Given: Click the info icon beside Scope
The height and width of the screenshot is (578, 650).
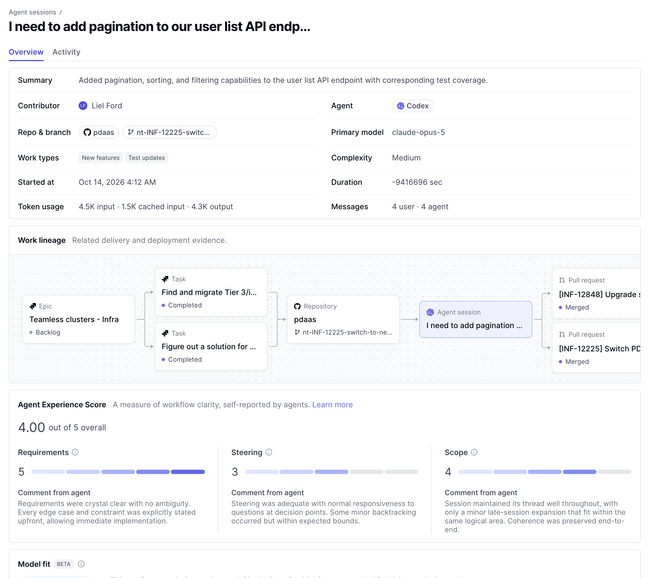Looking at the screenshot, I should (x=474, y=452).
